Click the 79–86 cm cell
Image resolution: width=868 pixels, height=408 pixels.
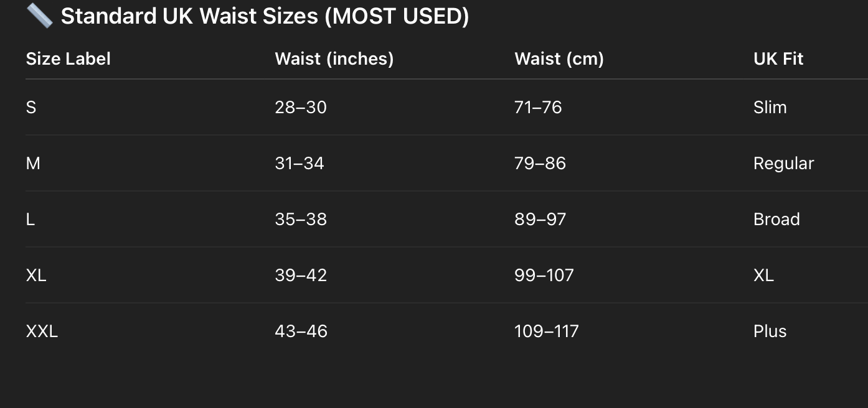(x=540, y=164)
